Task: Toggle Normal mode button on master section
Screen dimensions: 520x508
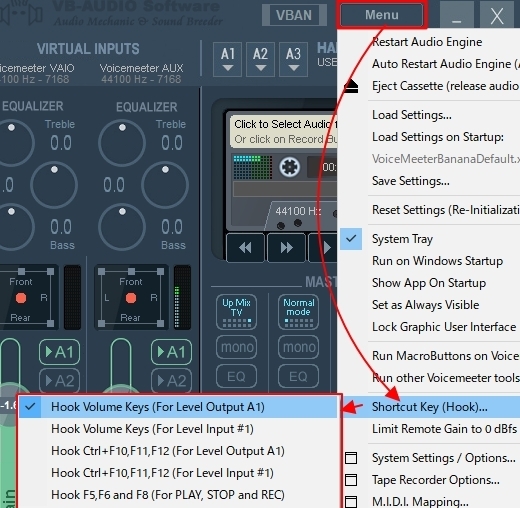Action: click(298, 312)
